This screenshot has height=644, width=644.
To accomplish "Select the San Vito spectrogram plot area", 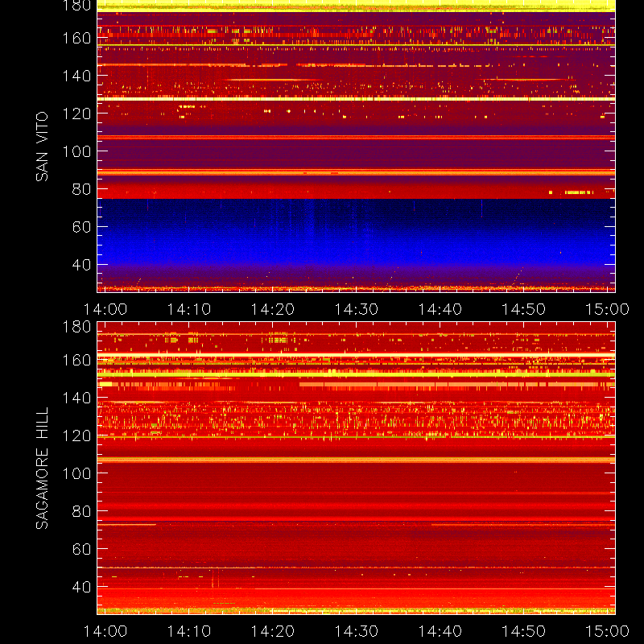I will tap(356, 147).
